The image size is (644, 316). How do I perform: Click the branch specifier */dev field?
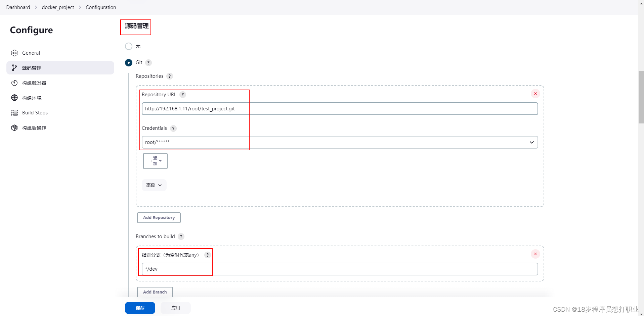coord(340,269)
